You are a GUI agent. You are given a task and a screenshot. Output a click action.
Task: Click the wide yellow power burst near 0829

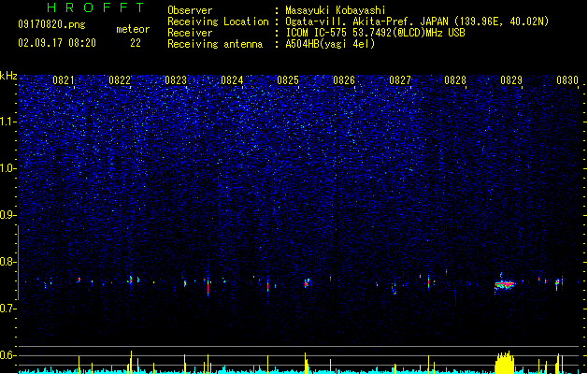(505, 363)
